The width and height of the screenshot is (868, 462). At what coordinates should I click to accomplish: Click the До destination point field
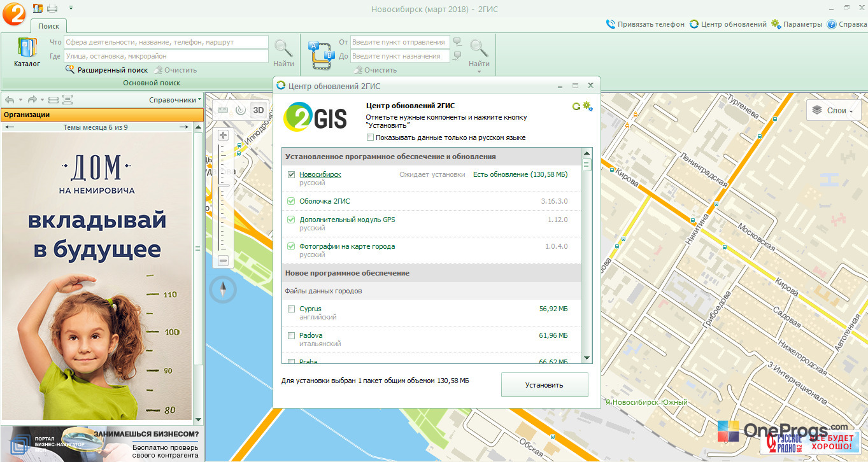click(399, 56)
